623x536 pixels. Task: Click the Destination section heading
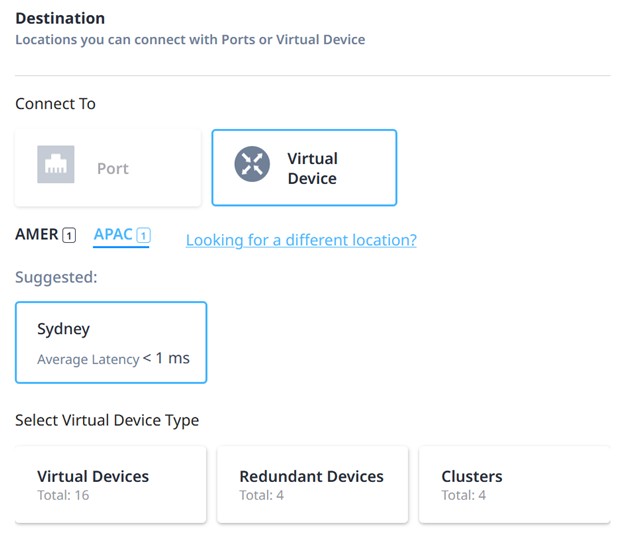pyautogui.click(x=60, y=18)
